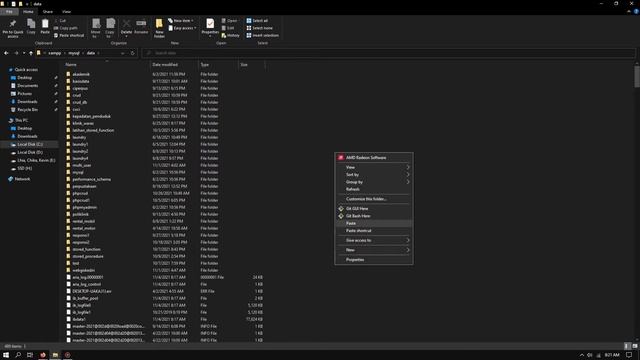The width and height of the screenshot is (640, 360).
Task: Select the performance_schema folder
Action: coord(91,179)
